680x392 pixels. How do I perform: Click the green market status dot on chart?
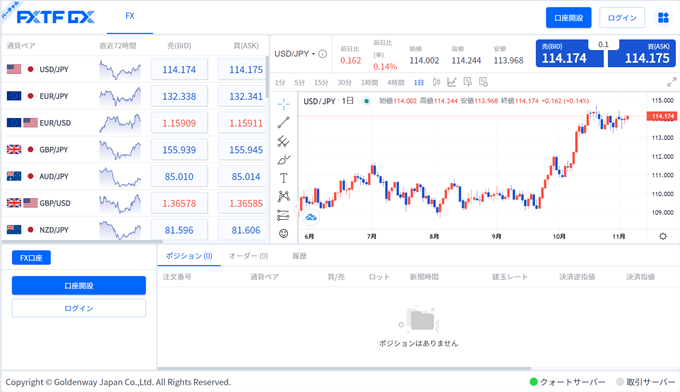tap(366, 101)
